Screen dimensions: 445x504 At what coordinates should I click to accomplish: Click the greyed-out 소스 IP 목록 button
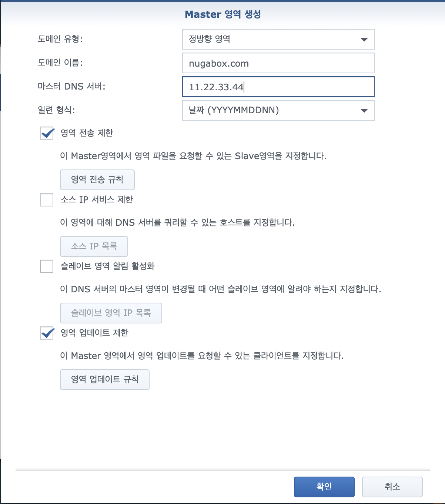94,246
